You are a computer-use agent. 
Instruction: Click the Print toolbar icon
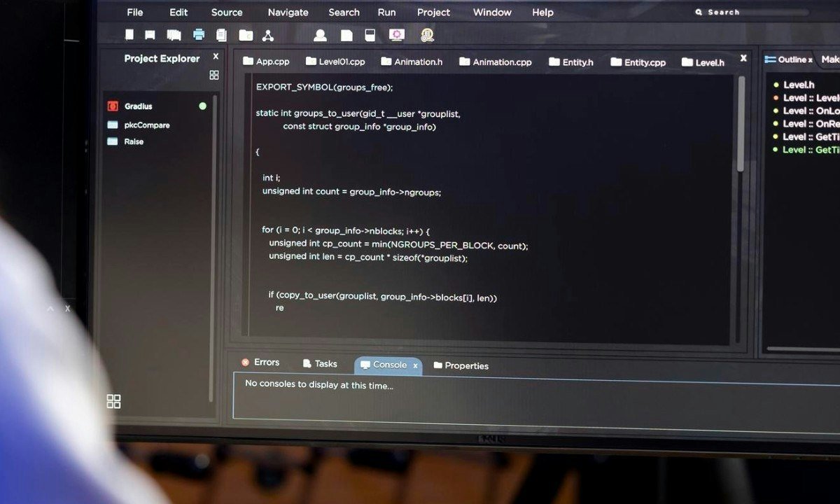(x=199, y=34)
